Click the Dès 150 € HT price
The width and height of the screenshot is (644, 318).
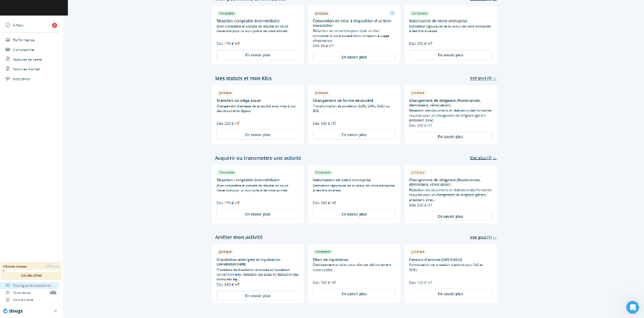click(421, 283)
